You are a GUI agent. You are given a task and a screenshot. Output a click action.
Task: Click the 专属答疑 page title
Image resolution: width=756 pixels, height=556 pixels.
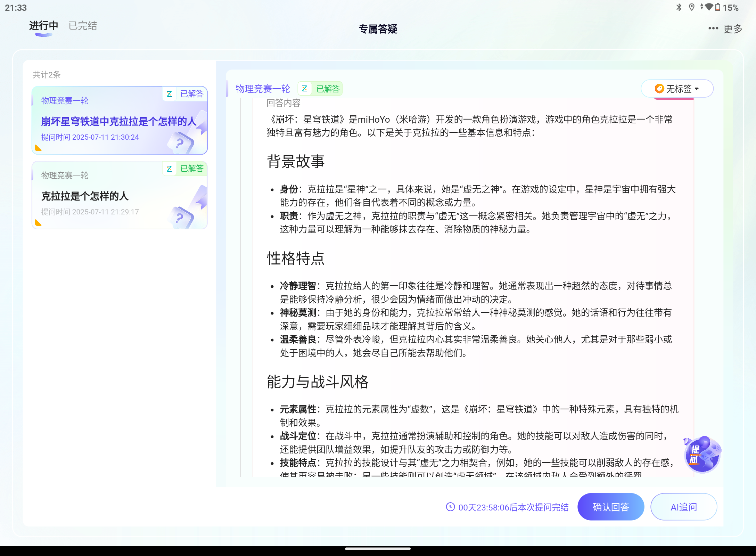[x=378, y=29]
